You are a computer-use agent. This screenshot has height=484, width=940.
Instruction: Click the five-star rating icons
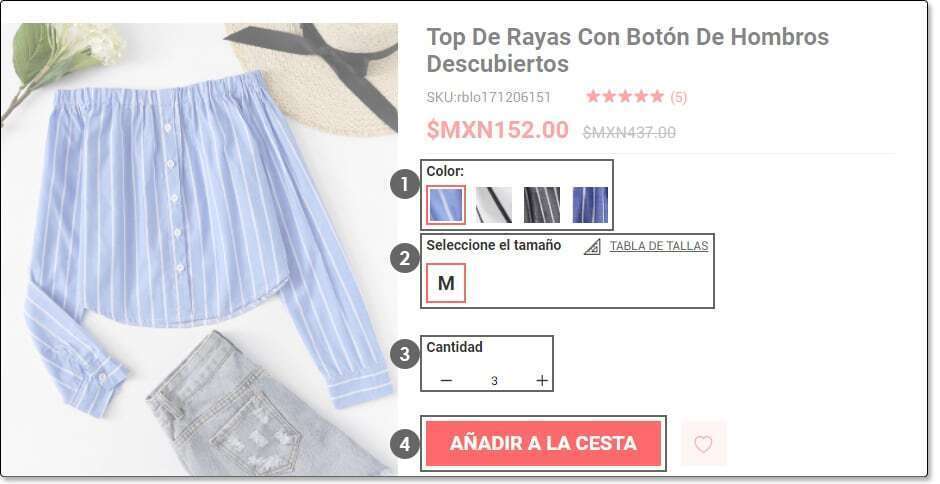tap(625, 97)
